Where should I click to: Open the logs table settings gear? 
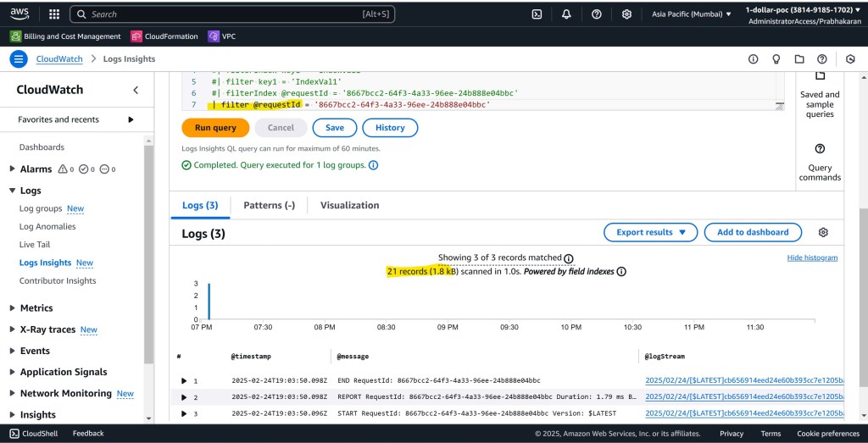[x=822, y=232]
